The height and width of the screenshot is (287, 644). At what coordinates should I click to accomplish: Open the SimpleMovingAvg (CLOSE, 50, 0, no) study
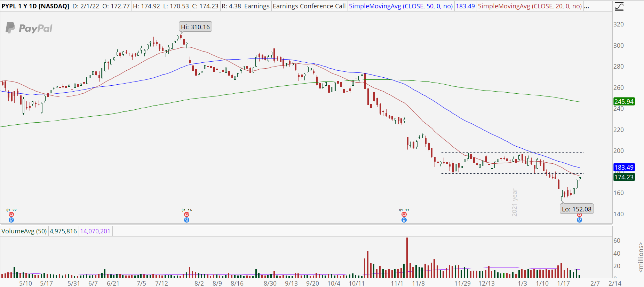coord(401,6)
